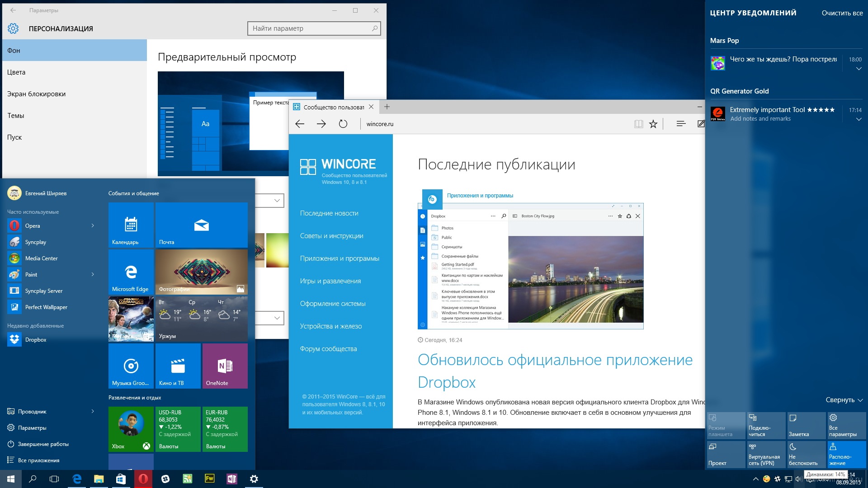This screenshot has width=868, height=488.
Task: Click the Проект quick action
Action: pos(726,454)
